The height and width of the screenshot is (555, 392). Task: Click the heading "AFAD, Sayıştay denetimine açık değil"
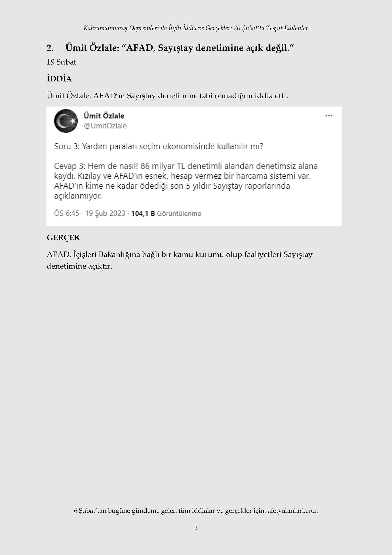(180, 48)
